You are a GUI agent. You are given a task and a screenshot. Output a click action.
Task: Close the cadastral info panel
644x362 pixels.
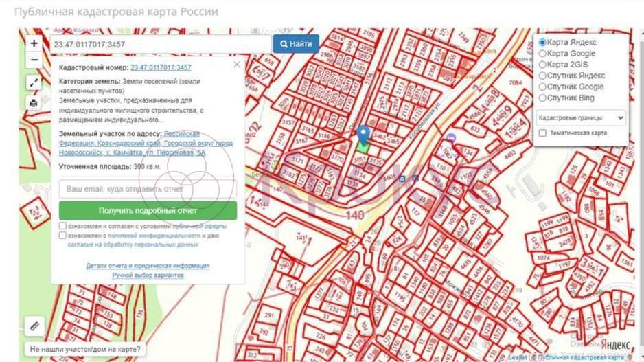coord(237,65)
